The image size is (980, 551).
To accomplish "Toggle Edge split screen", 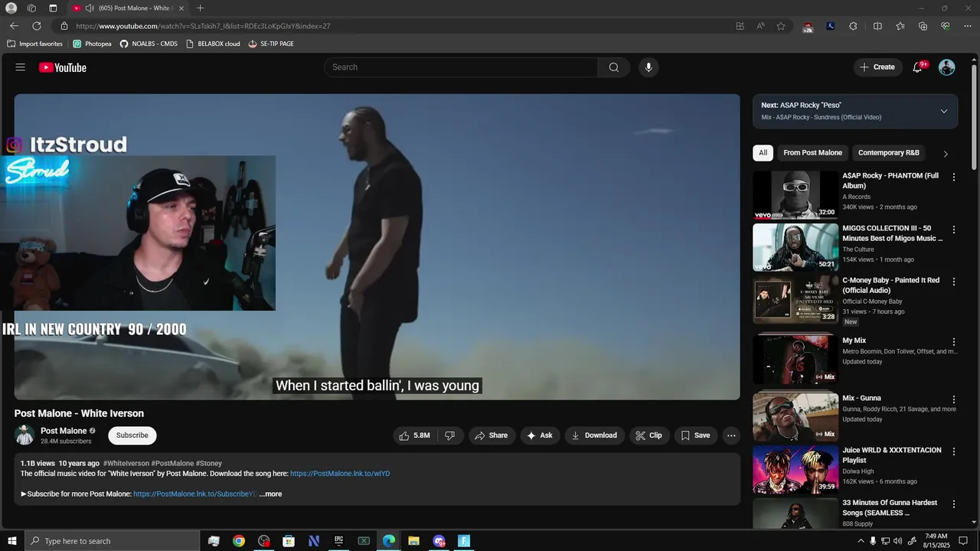I will click(x=877, y=26).
